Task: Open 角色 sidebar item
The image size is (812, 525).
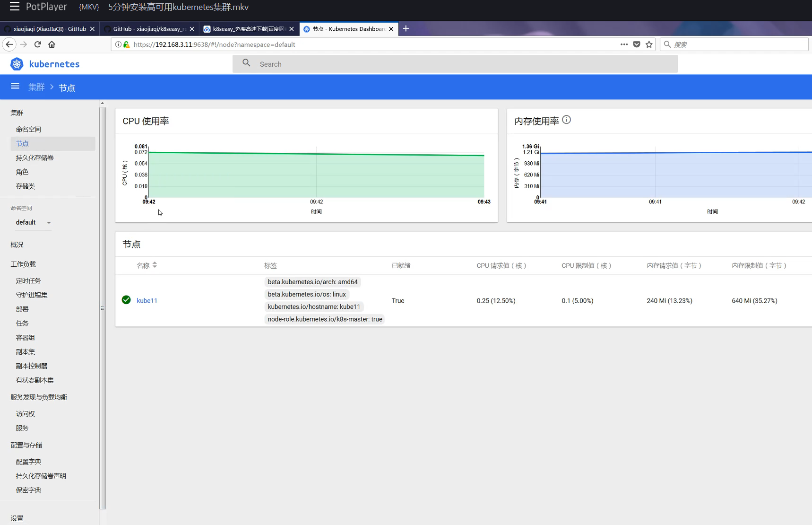Action: point(22,172)
